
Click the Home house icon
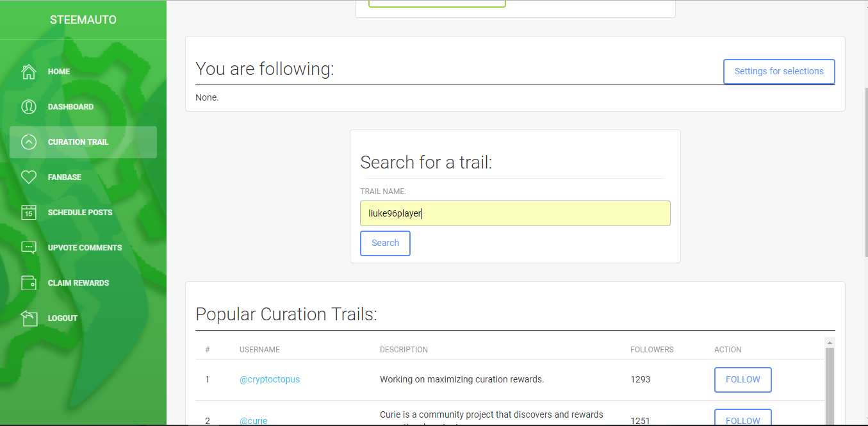coord(29,71)
